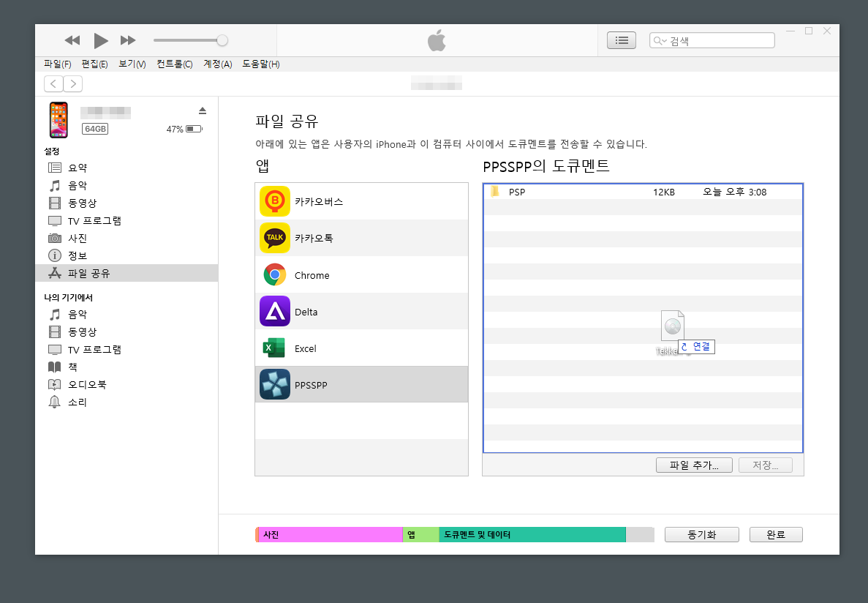Screen dimensions: 868x603
Task: Click the light green 앱 storage segment
Action: point(420,535)
